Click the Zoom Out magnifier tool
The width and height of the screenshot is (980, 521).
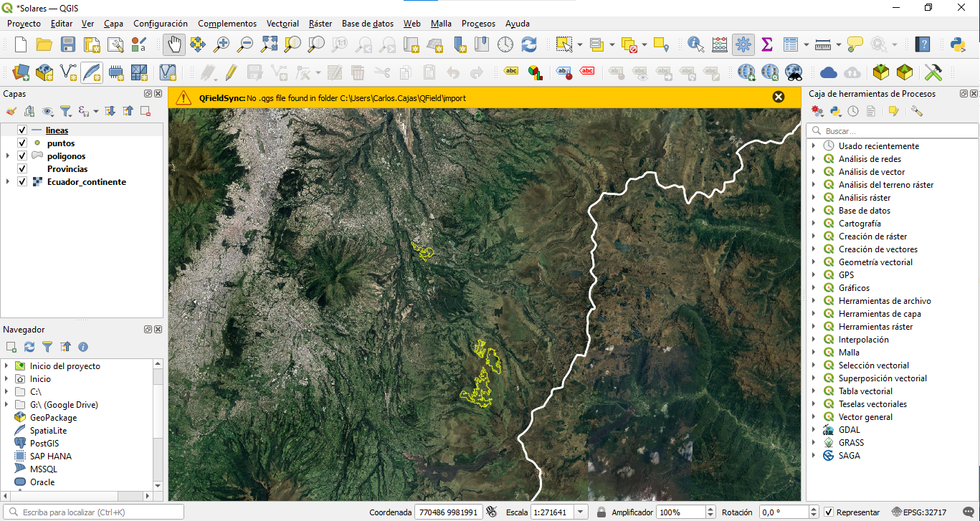[245, 44]
